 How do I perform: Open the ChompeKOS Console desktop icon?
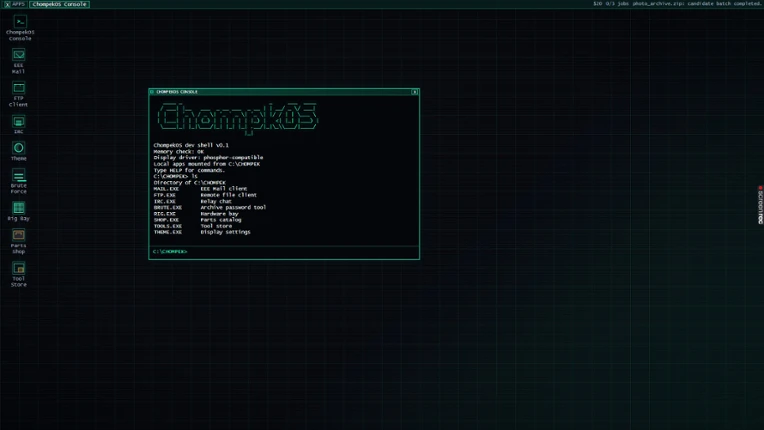(x=19, y=28)
